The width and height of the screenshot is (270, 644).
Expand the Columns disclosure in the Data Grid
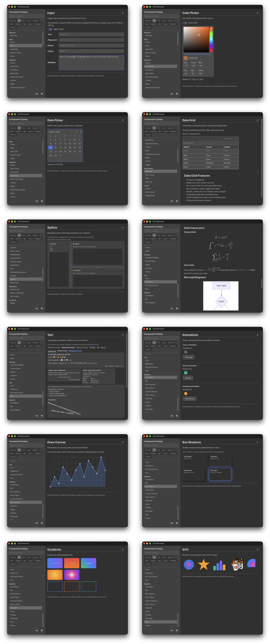click(188, 143)
